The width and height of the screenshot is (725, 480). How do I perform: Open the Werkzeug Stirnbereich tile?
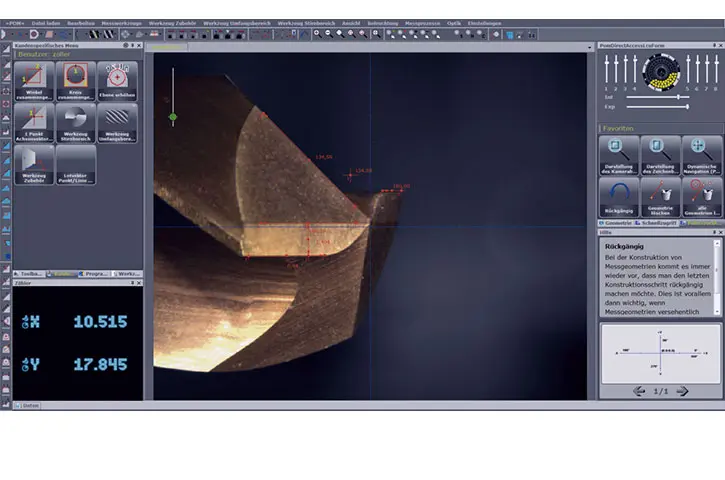click(75, 122)
